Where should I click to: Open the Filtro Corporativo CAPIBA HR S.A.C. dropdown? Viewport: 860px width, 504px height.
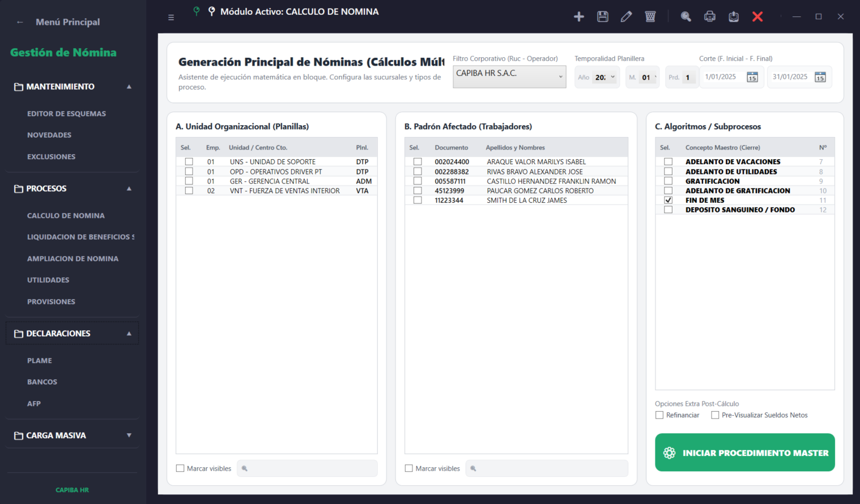point(509,76)
